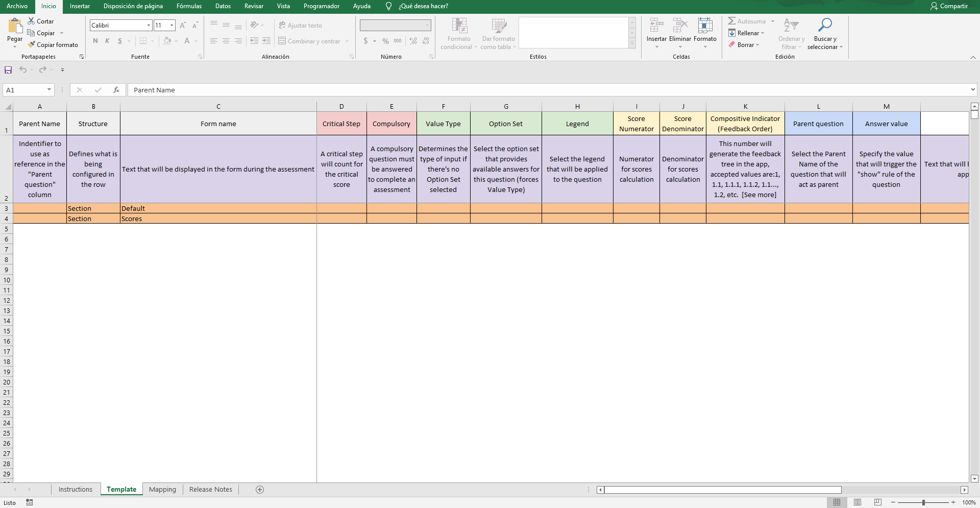This screenshot has width=980, height=508.
Task: Click the Cortar scissors icon
Action: click(x=31, y=21)
